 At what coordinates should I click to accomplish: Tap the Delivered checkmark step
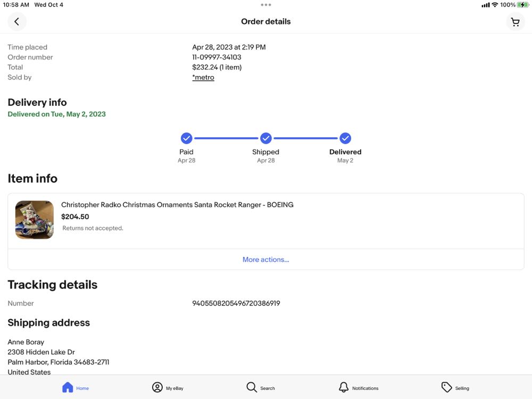345,138
